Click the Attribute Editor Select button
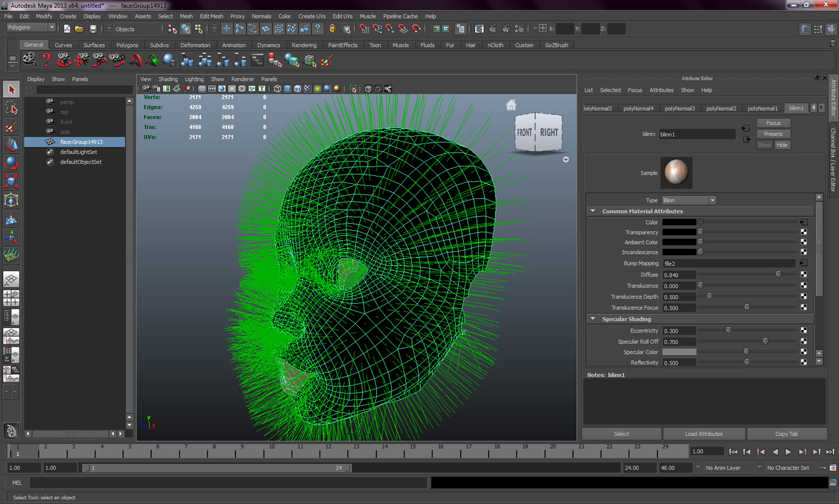The image size is (839, 504). (x=621, y=434)
